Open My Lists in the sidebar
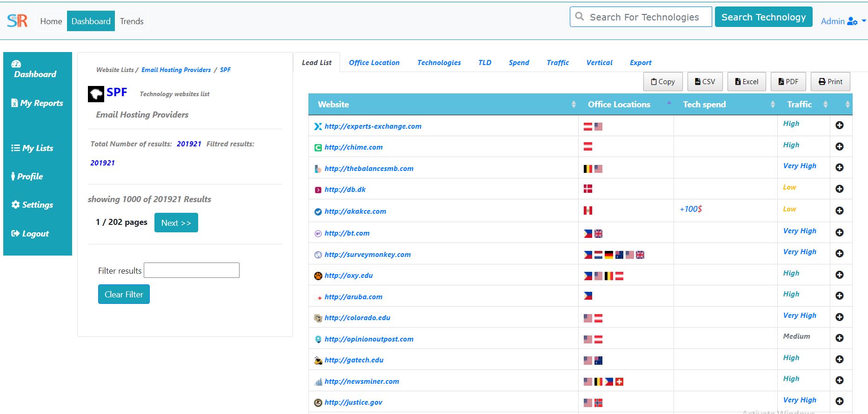 pyautogui.click(x=32, y=148)
